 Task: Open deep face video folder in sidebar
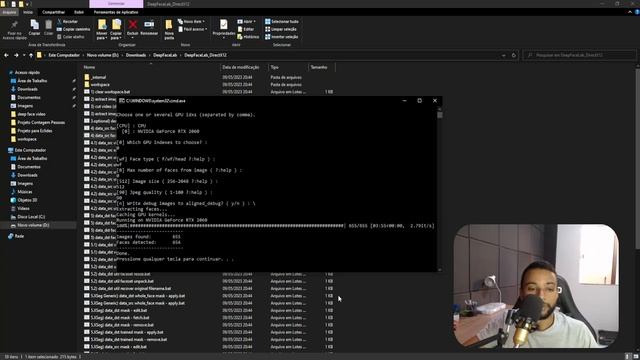(31, 114)
